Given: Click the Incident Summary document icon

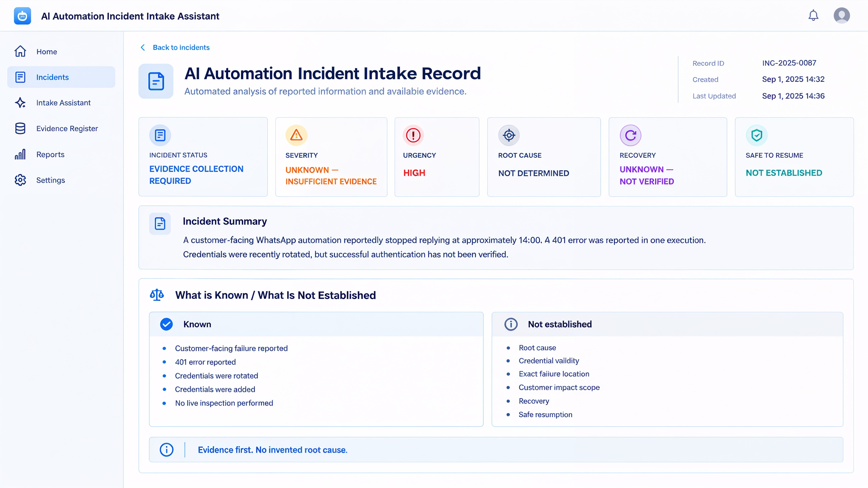Looking at the screenshot, I should [x=160, y=224].
